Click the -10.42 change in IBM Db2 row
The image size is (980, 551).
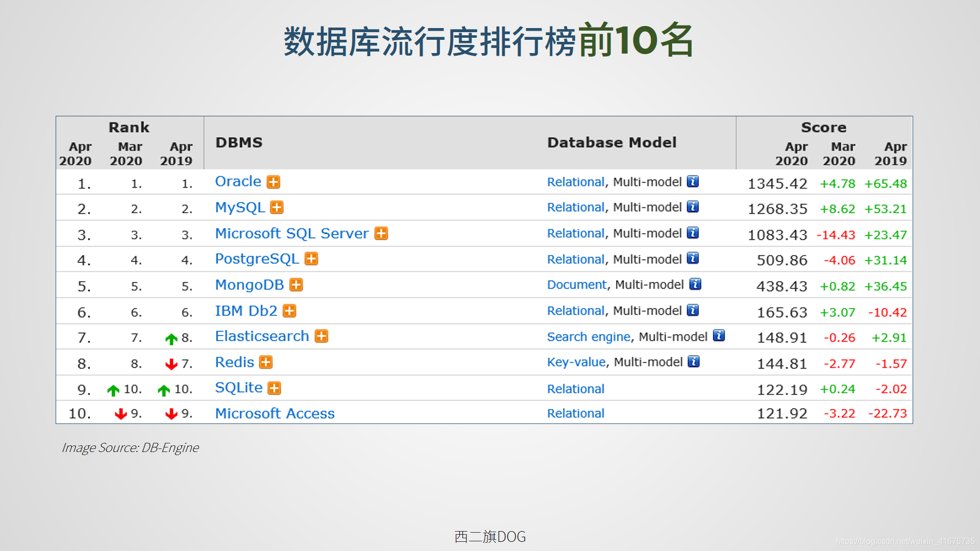click(x=888, y=313)
